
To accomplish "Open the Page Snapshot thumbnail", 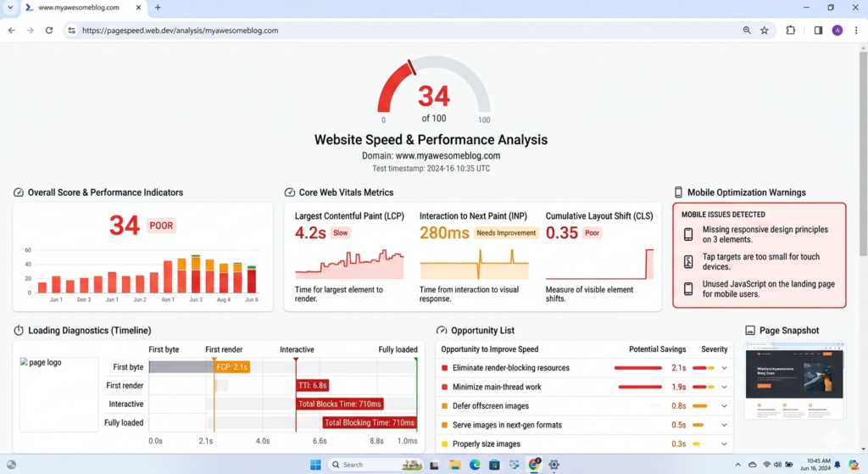I will point(794,380).
